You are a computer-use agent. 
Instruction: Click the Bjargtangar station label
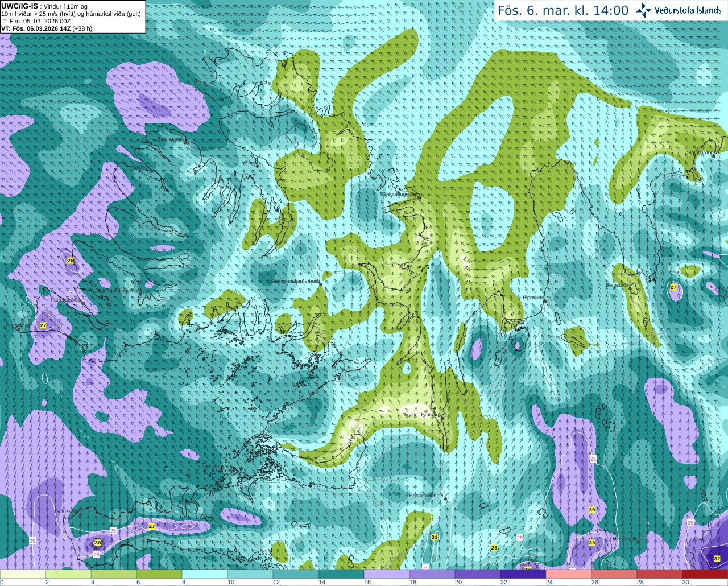pyautogui.click(x=18, y=325)
